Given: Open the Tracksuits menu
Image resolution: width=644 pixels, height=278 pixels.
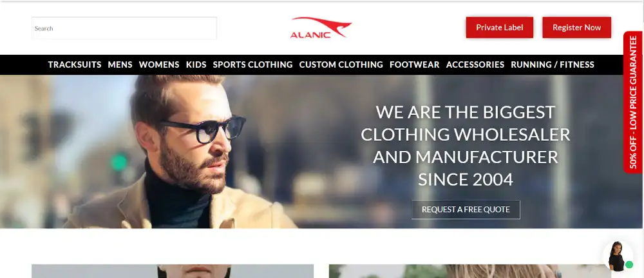Looking at the screenshot, I should point(75,65).
